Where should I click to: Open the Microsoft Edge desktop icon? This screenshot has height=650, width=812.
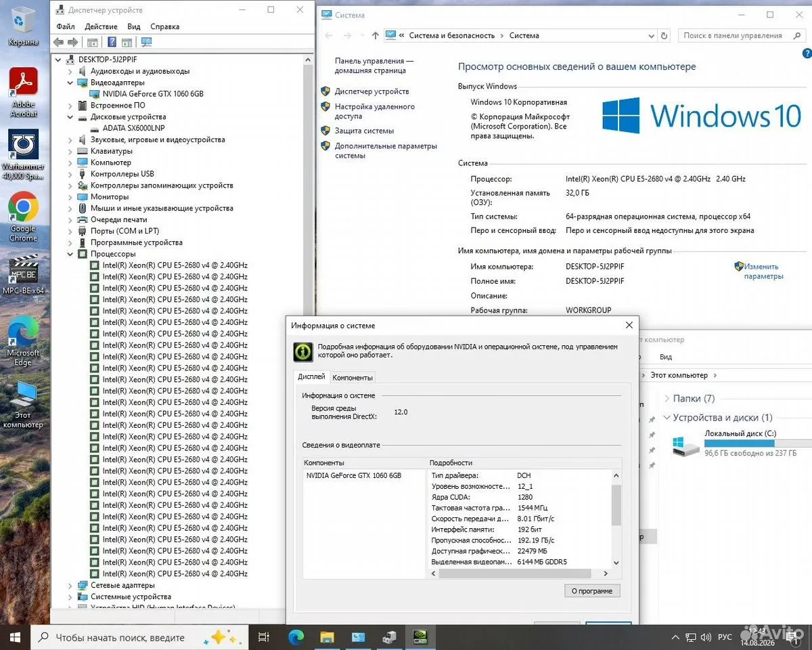(24, 342)
